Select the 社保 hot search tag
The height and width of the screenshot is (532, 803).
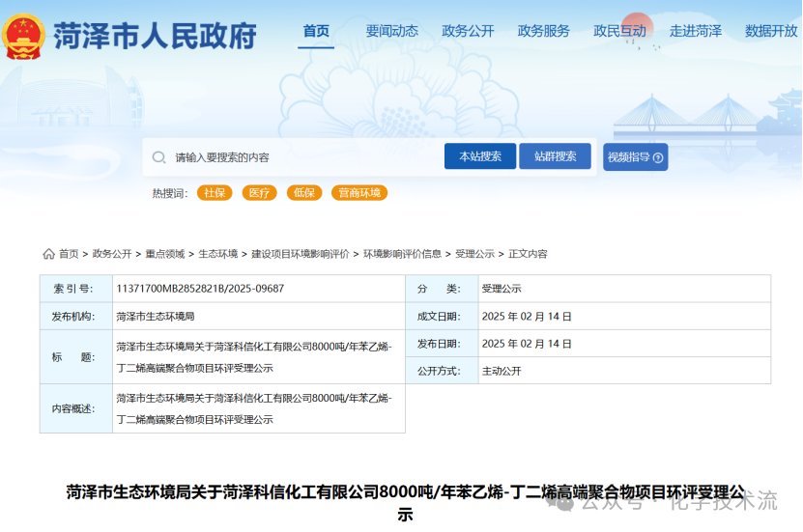(x=215, y=193)
